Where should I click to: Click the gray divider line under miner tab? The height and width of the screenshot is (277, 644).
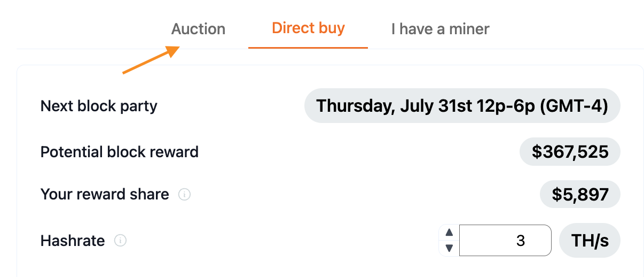coord(506,49)
